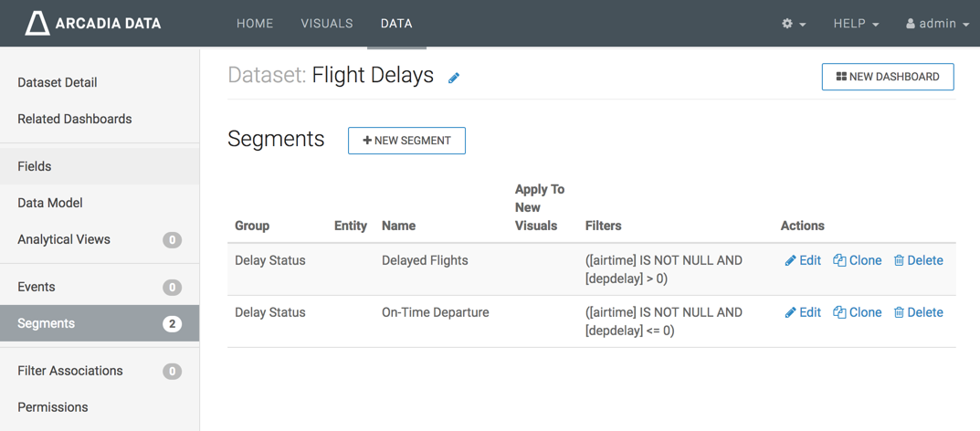Click the Arcadia Data logo icon
The image size is (980, 431).
(37, 23)
